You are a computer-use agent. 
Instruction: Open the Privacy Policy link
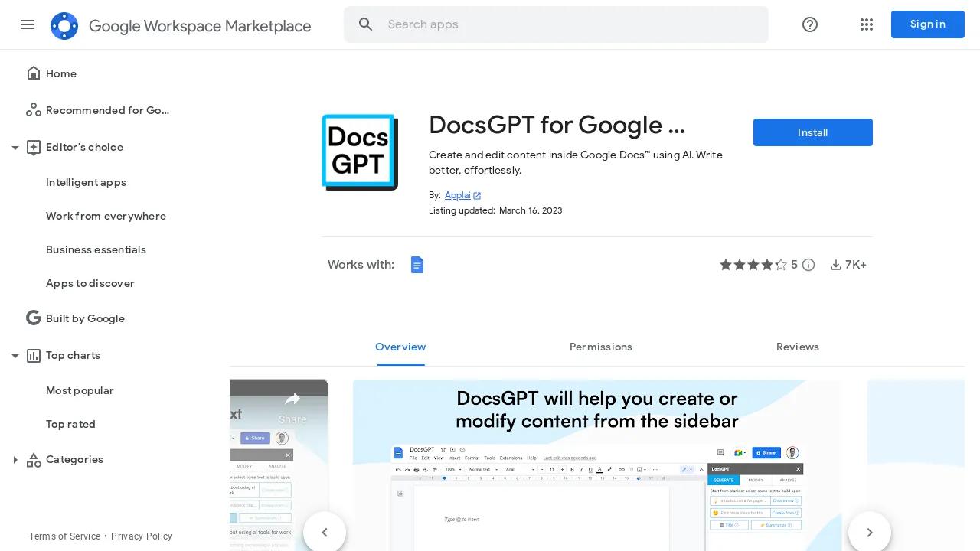point(142,536)
